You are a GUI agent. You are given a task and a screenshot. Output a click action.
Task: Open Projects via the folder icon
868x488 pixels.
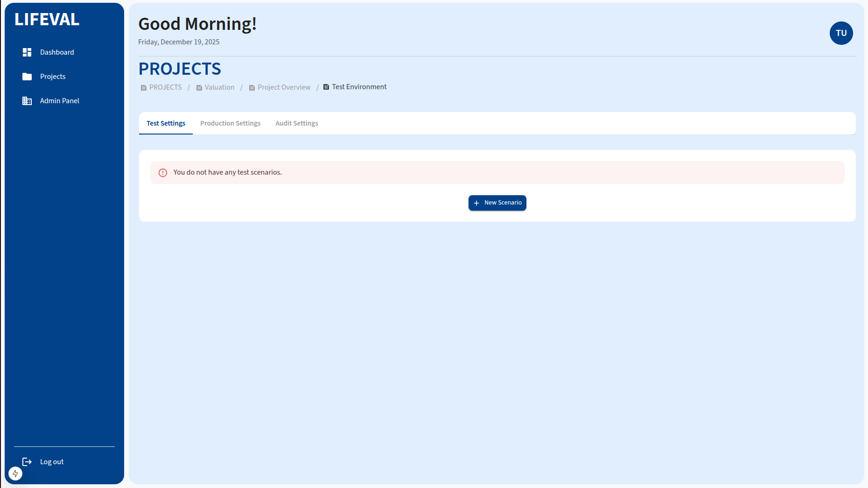[x=27, y=77]
